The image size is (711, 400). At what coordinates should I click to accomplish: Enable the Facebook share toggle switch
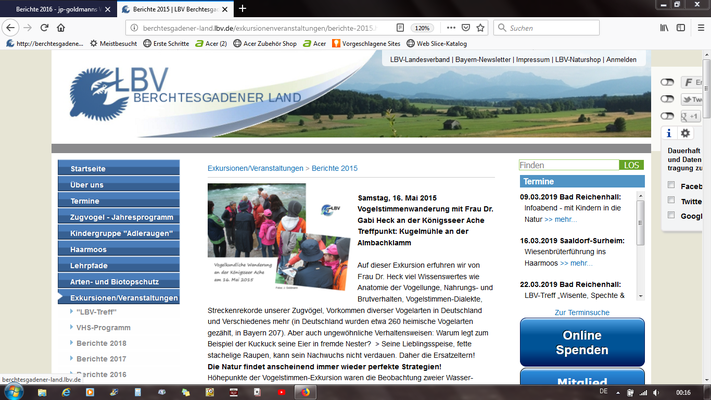pos(667,82)
